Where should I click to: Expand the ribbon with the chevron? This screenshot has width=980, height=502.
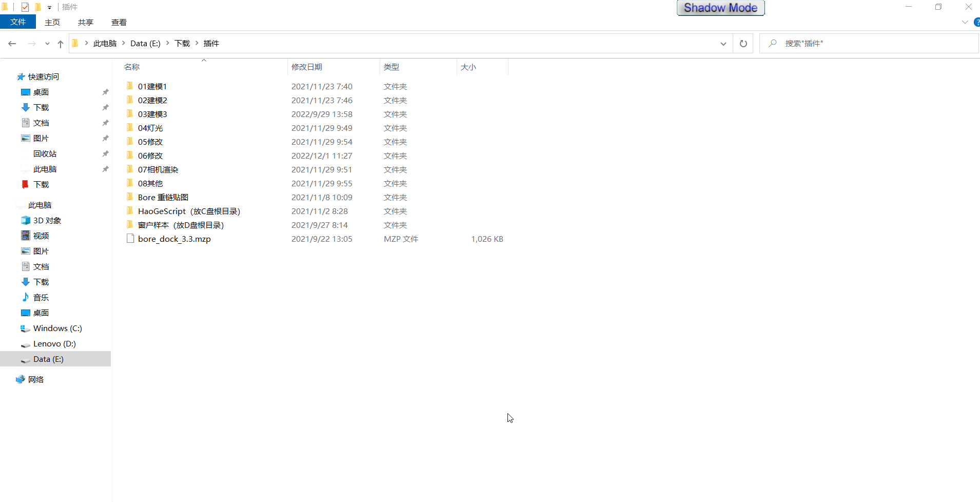point(965,22)
